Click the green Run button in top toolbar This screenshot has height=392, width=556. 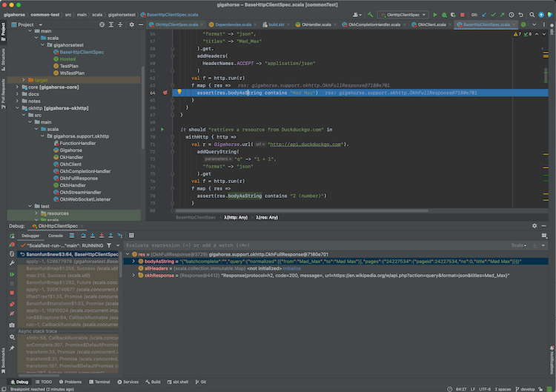pos(435,14)
